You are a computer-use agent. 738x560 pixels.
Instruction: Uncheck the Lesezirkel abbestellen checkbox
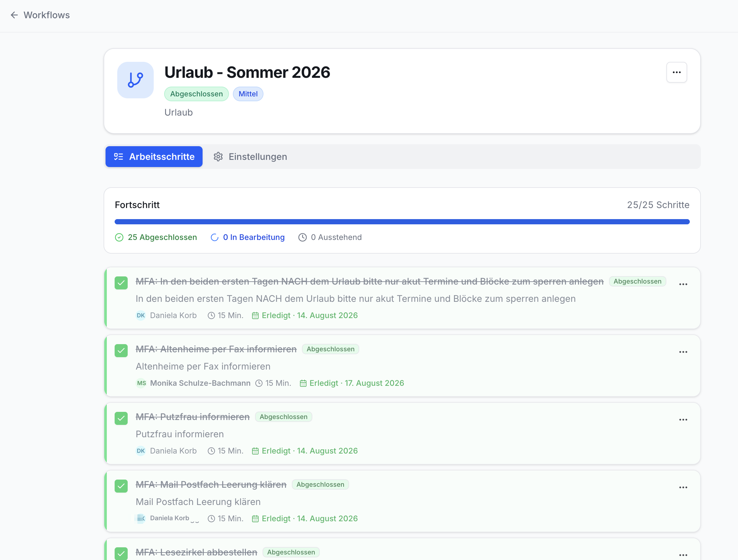121,554
